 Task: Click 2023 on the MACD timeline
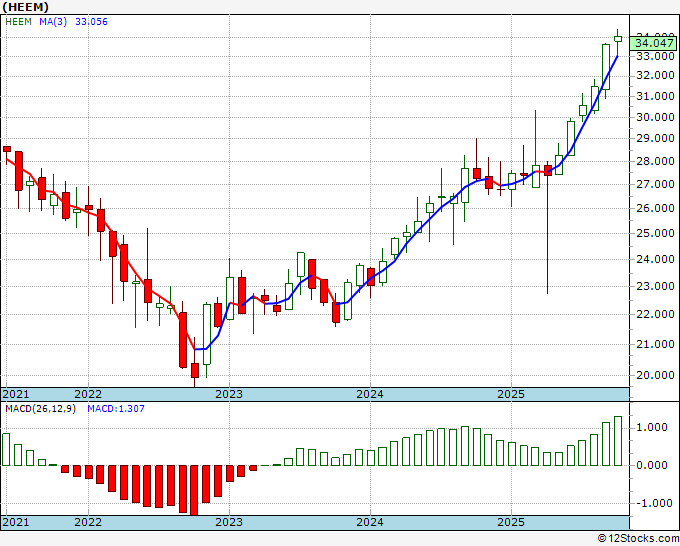click(x=229, y=522)
